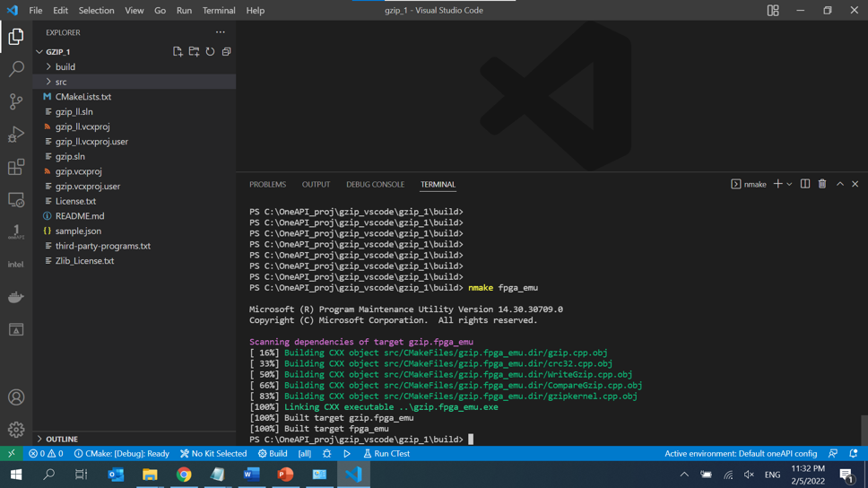This screenshot has width=868, height=488.
Task: Open the Docker view in activity bar
Action: [16, 297]
